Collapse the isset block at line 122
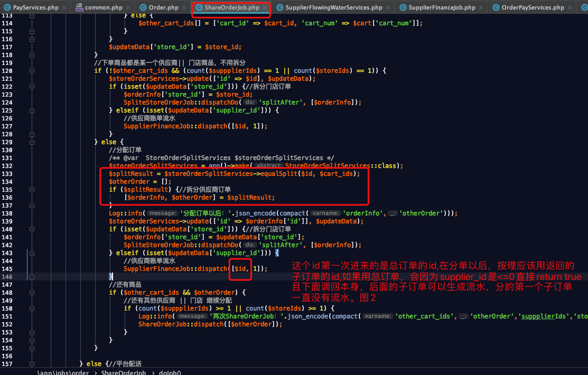The image size is (588, 375). 32,87
